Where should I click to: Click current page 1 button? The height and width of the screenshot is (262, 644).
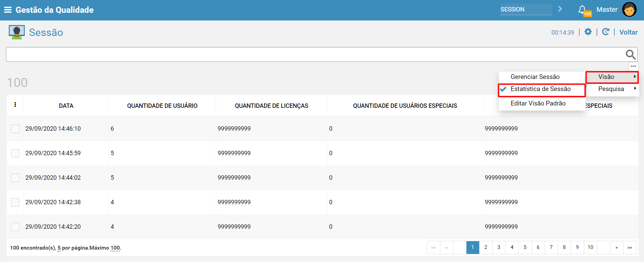pyautogui.click(x=473, y=247)
